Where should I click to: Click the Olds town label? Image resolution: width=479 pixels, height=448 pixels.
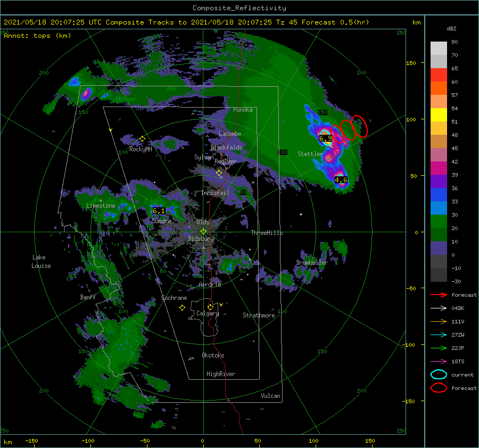pos(203,222)
